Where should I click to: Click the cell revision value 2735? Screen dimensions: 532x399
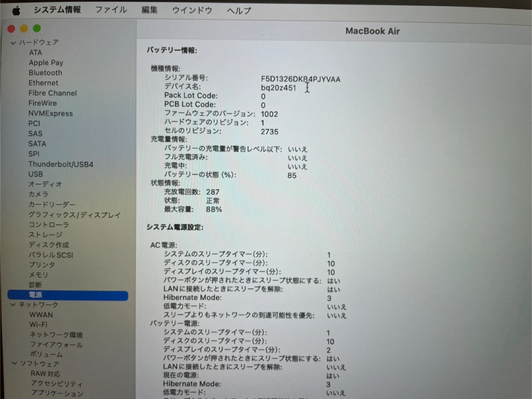click(270, 132)
